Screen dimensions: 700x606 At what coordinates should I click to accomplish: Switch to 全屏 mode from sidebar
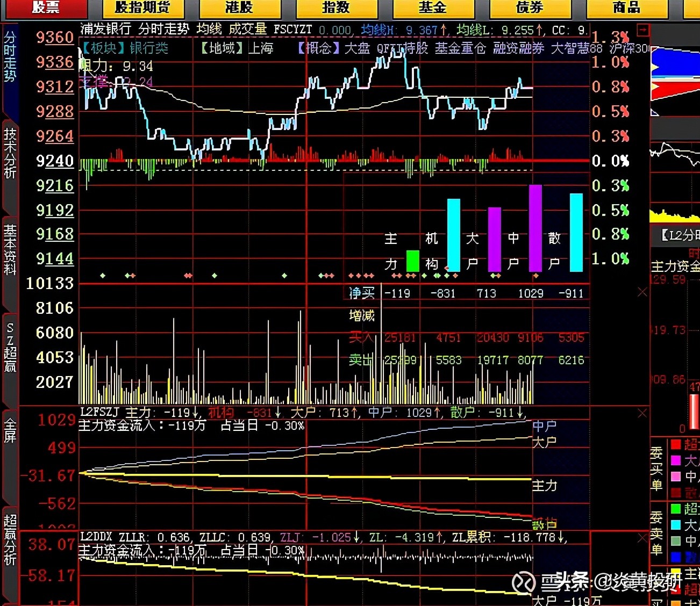pos(10,431)
